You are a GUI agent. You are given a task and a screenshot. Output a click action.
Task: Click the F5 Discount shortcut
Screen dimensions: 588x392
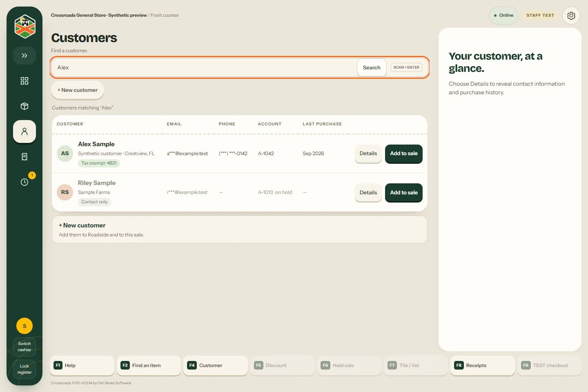pos(283,365)
